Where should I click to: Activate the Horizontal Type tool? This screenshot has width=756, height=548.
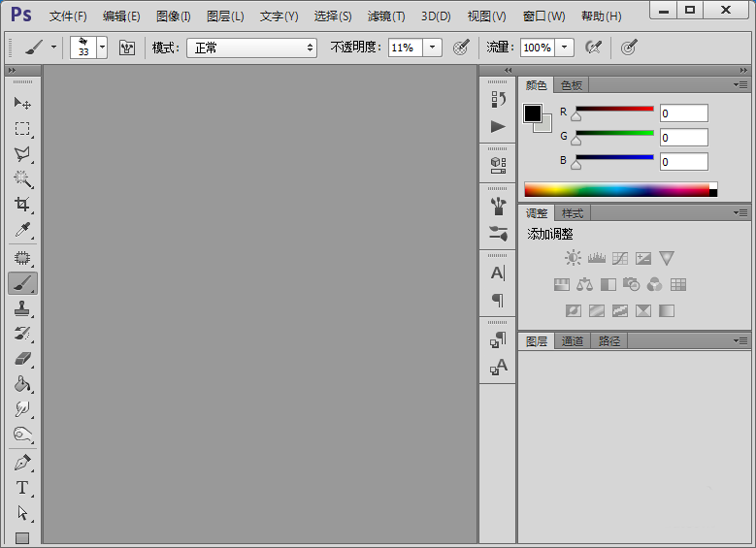(22, 488)
